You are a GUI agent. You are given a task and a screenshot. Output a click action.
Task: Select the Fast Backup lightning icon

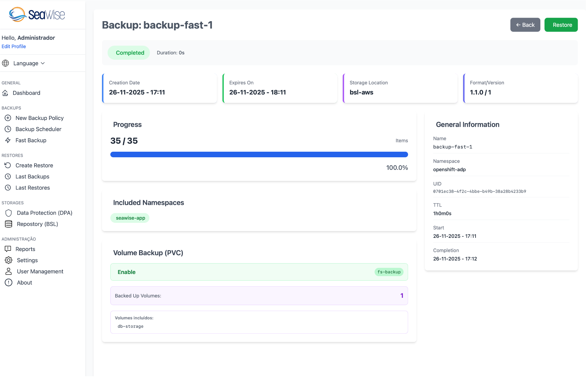click(x=8, y=140)
